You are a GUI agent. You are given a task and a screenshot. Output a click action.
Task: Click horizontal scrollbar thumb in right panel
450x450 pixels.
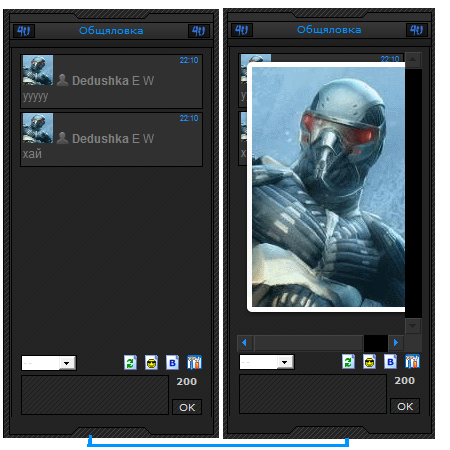click(x=309, y=343)
